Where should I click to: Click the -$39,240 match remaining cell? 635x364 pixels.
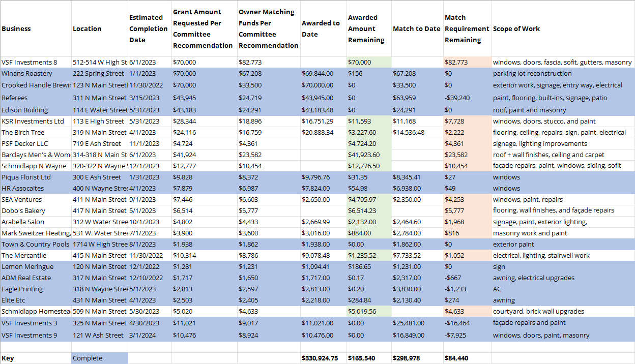coord(457,98)
